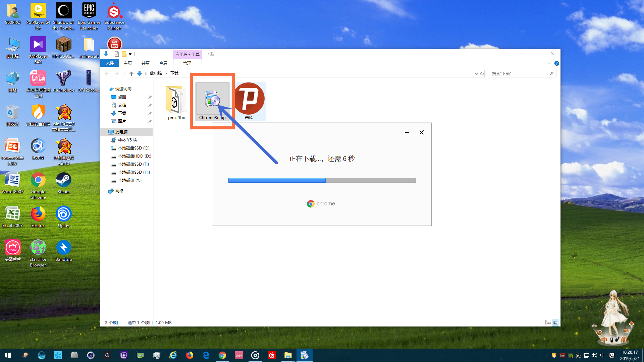
Task: Click the 搜索"下载" search field
Action: [x=522, y=73]
